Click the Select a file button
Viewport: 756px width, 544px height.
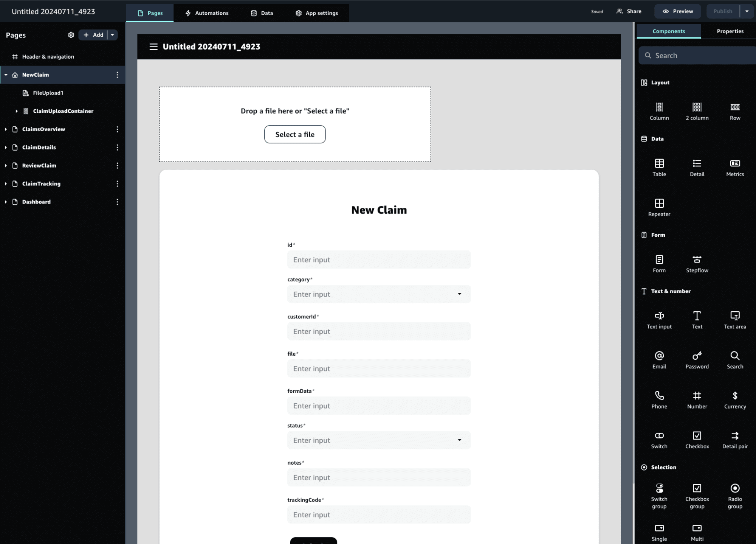pos(295,134)
